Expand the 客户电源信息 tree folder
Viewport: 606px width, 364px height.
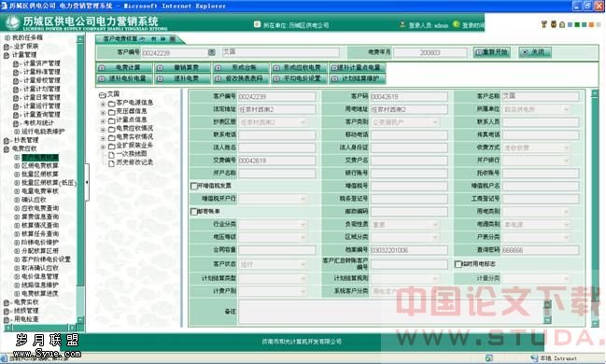(103, 104)
